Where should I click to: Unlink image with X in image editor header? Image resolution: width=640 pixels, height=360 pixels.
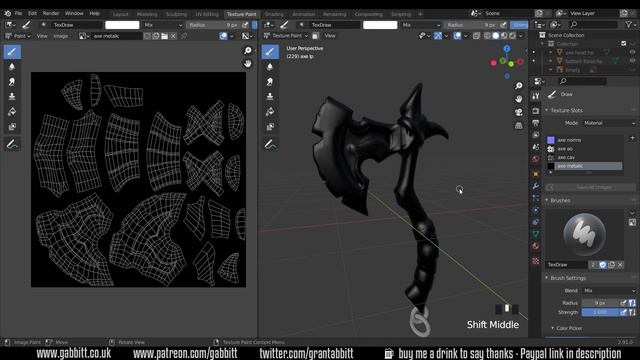(x=173, y=36)
